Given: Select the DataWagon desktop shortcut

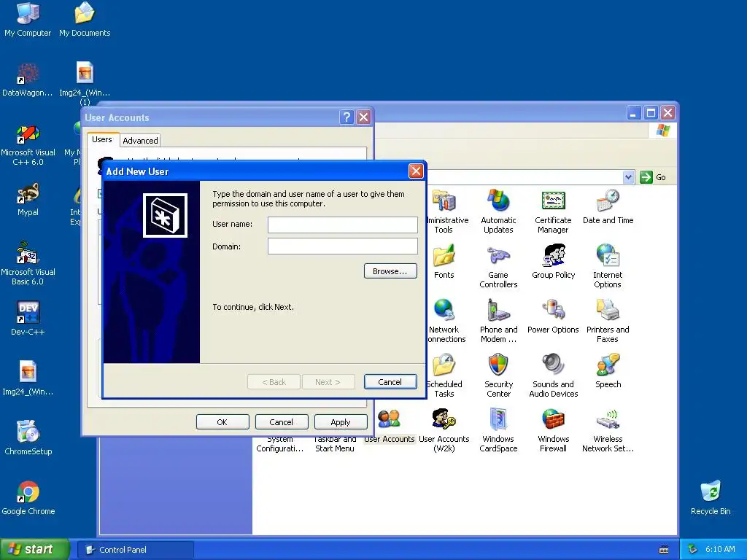Looking at the screenshot, I should tap(28, 79).
